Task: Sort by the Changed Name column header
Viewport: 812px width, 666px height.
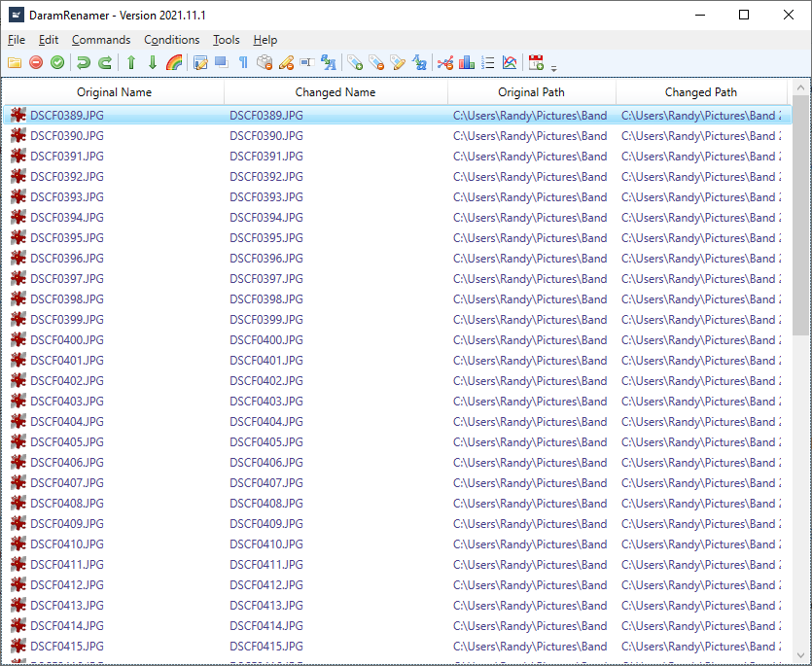Action: click(x=335, y=92)
